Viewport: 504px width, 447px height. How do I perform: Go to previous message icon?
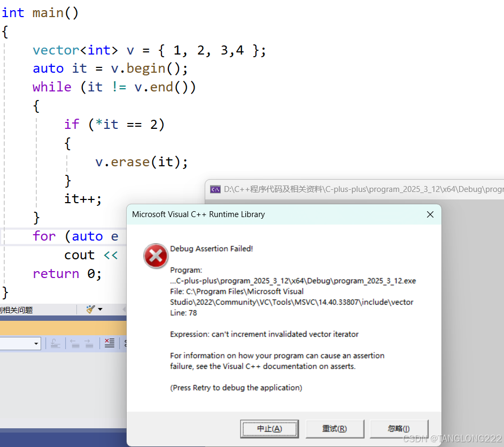75,344
